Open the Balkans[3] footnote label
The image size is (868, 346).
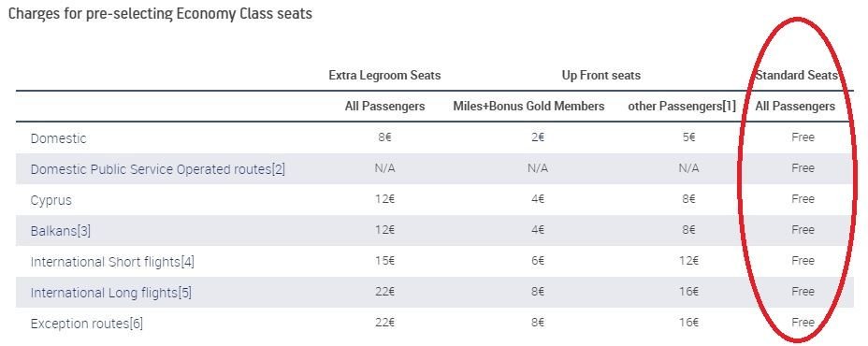61,231
